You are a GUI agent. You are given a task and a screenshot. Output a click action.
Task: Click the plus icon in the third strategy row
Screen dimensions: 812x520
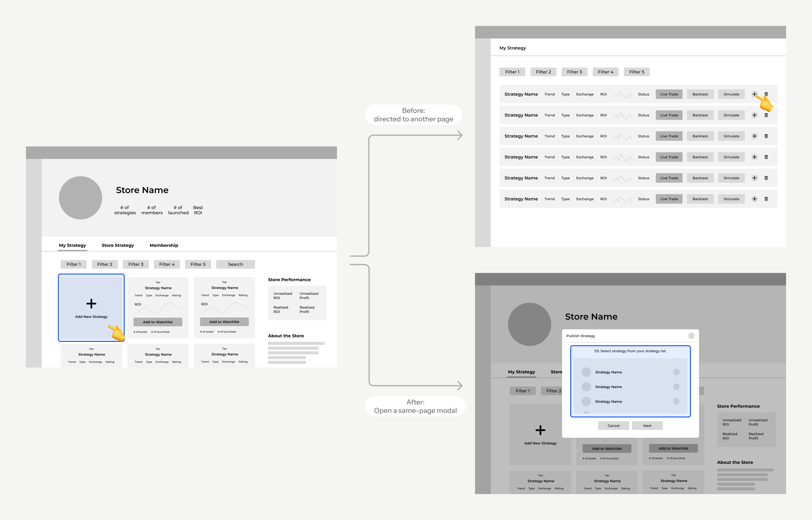(754, 136)
